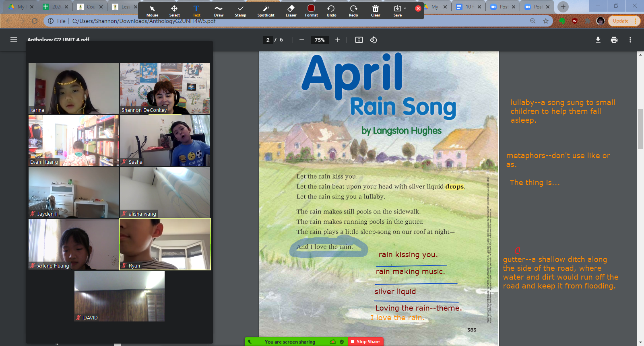Close the 'Les' browser tab
Viewport: 644px width, 346px height.
click(135, 7)
